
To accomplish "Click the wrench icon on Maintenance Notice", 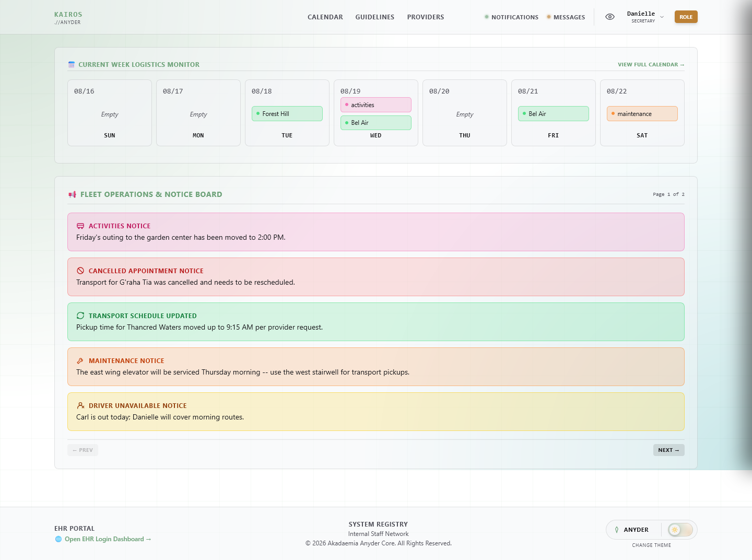I will (80, 361).
